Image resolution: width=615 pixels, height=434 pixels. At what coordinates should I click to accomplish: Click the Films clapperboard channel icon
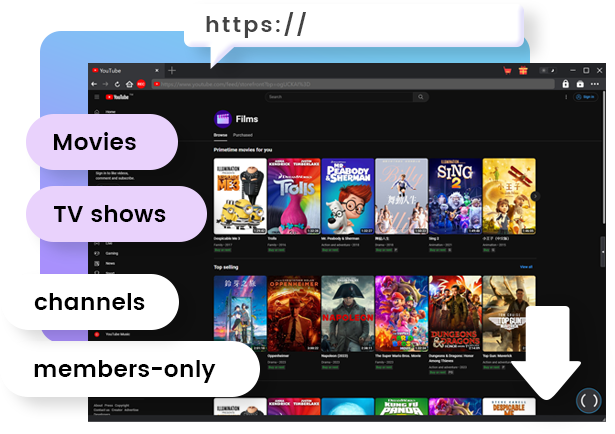click(x=223, y=119)
